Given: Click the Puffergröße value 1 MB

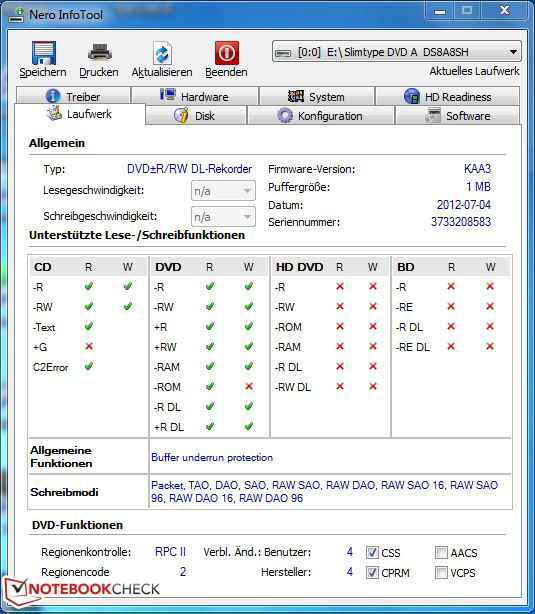Looking at the screenshot, I should (478, 187).
